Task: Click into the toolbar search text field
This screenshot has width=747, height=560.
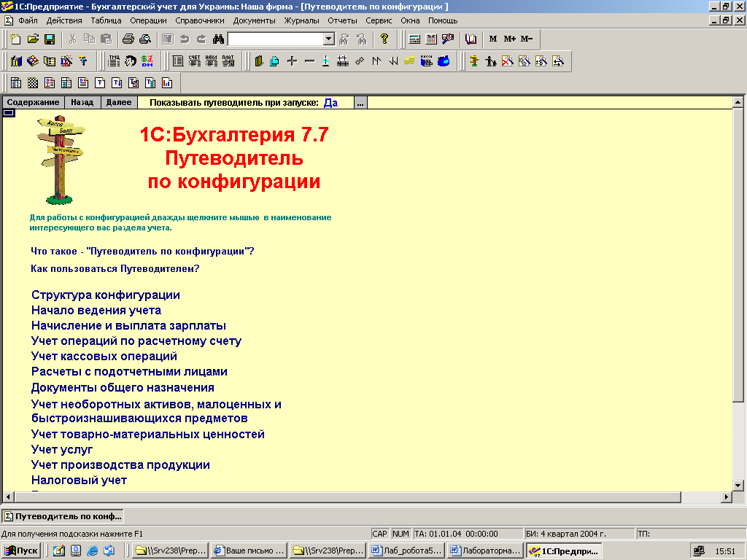Action: click(x=276, y=39)
